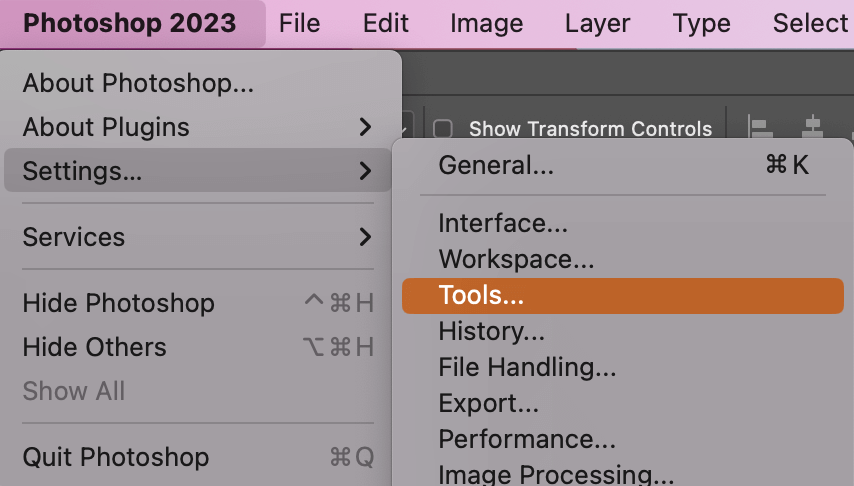854x486 pixels.
Task: Select Tools... in Settings submenu
Action: pos(623,296)
